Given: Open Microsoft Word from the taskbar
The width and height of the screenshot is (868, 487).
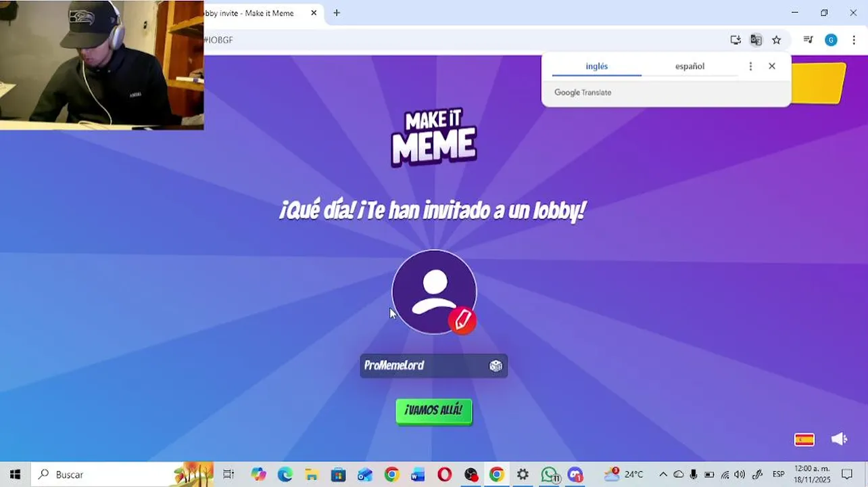Looking at the screenshot, I should (418, 474).
